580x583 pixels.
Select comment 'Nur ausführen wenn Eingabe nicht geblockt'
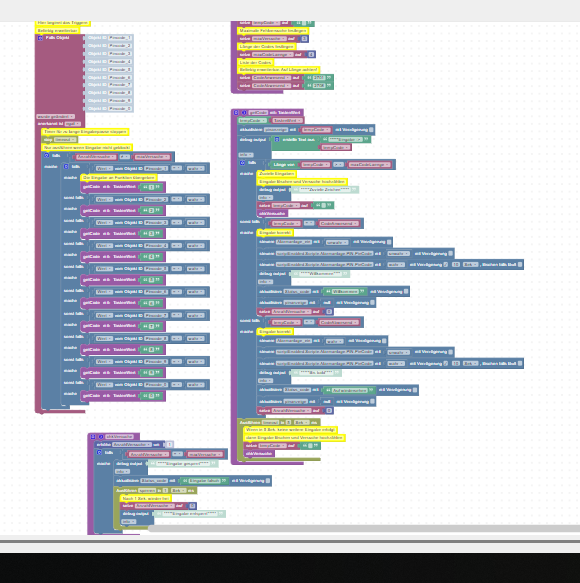[x=87, y=148]
